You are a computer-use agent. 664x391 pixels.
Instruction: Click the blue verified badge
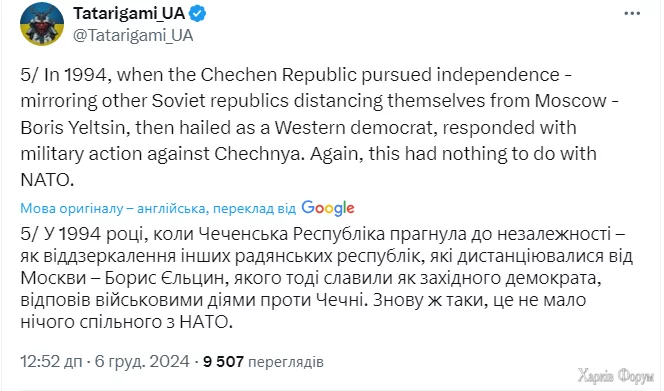tap(197, 14)
